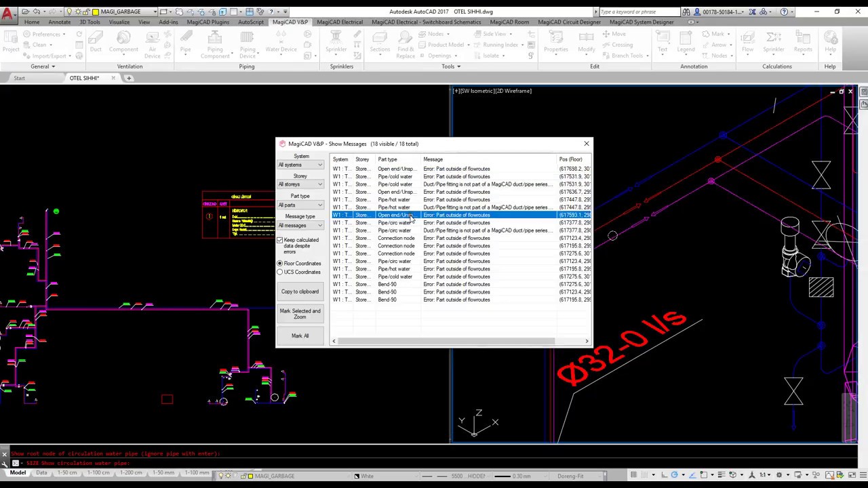Switch to the Home ribbon tab
The height and width of the screenshot is (488, 868).
click(x=31, y=22)
